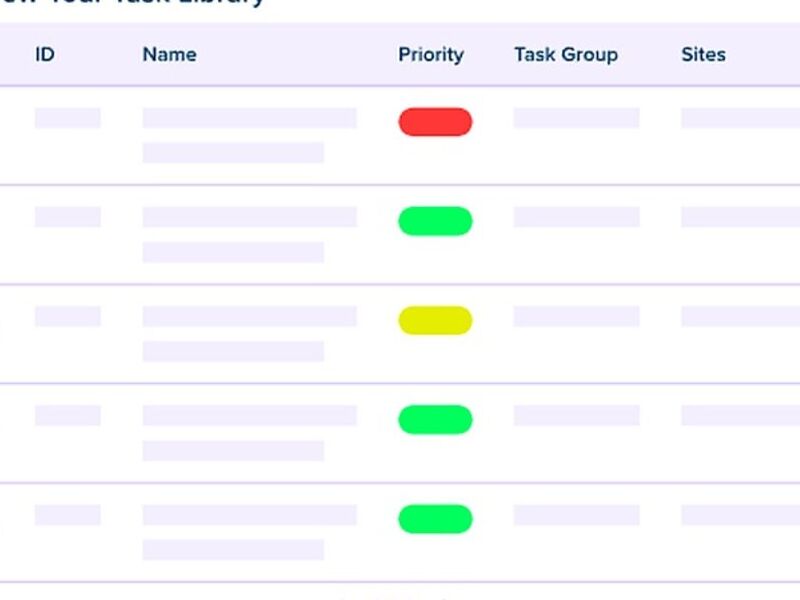Viewport: 800px width, 600px height.
Task: Click the red priority pill
Action: (435, 122)
